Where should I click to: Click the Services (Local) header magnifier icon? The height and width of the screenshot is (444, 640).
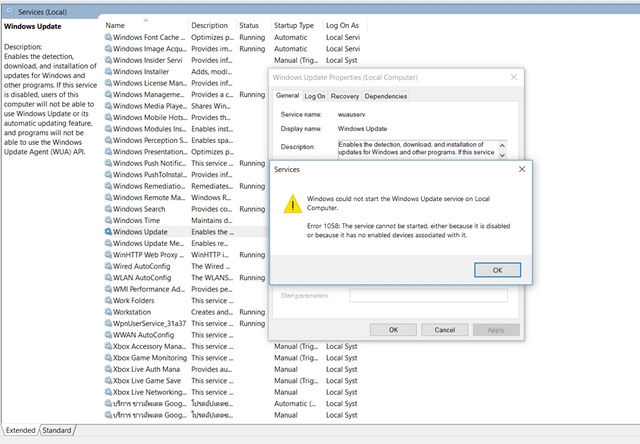point(10,11)
